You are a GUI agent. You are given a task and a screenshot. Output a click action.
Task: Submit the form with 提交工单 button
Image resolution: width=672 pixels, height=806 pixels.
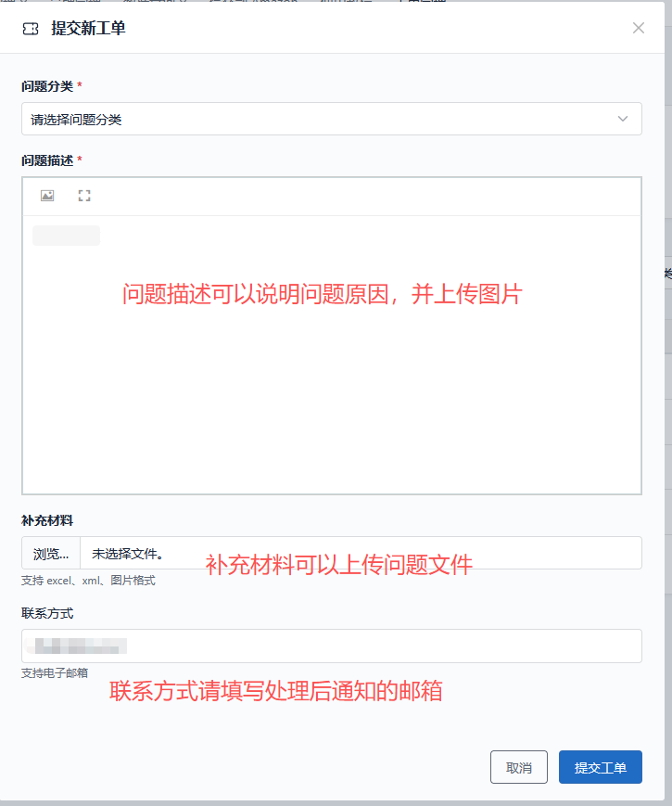point(600,767)
